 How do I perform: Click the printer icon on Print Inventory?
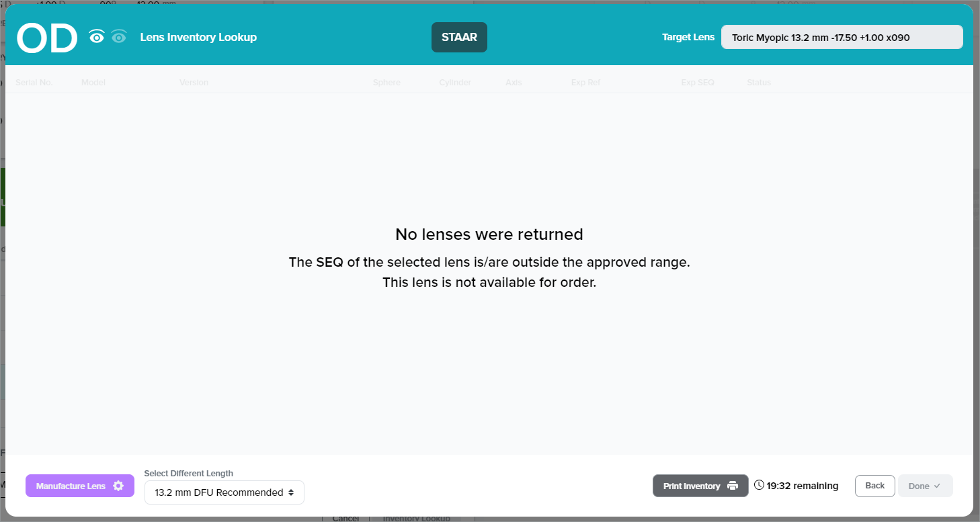733,486
